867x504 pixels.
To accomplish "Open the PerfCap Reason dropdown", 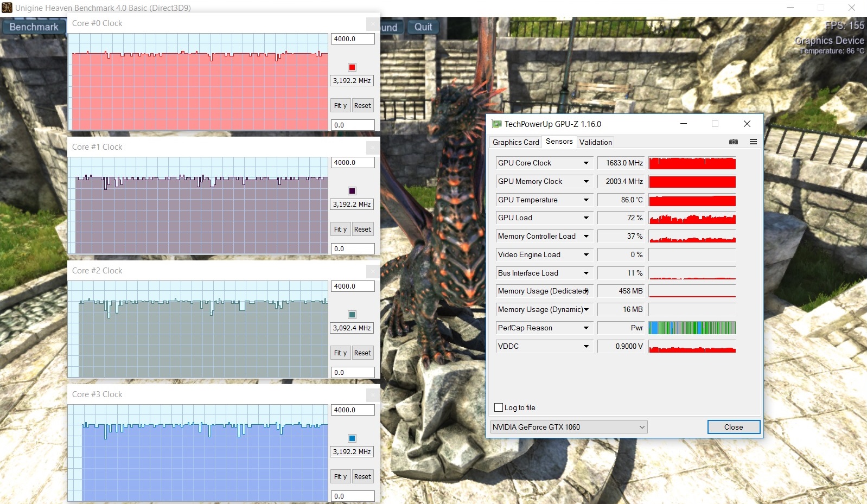I will [x=586, y=328].
